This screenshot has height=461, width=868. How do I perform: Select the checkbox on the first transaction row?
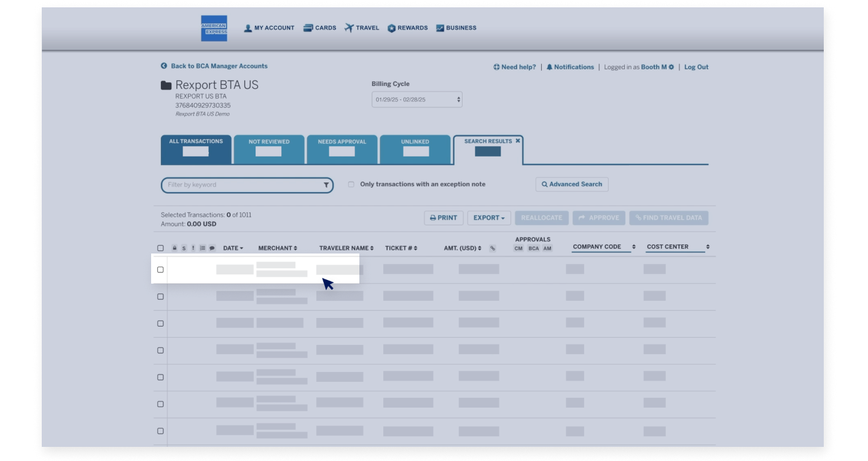coord(160,269)
